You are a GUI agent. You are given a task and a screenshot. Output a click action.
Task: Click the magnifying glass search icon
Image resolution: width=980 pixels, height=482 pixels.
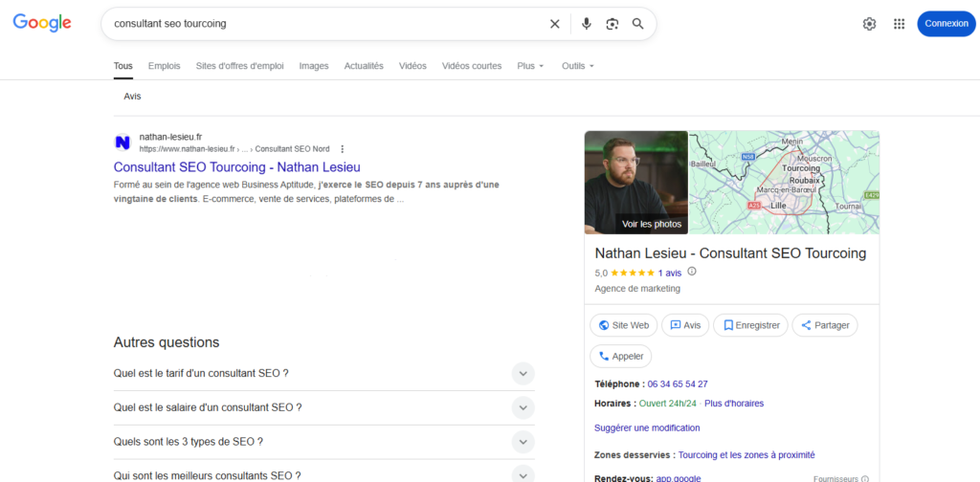637,24
